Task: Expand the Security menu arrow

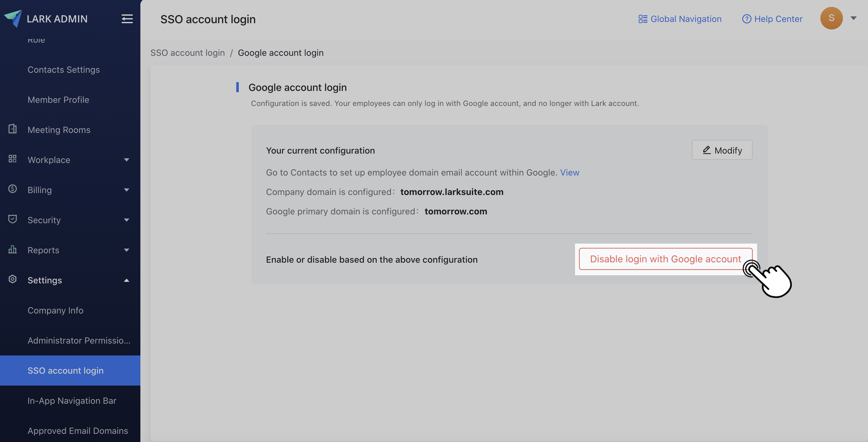Action: [126, 220]
